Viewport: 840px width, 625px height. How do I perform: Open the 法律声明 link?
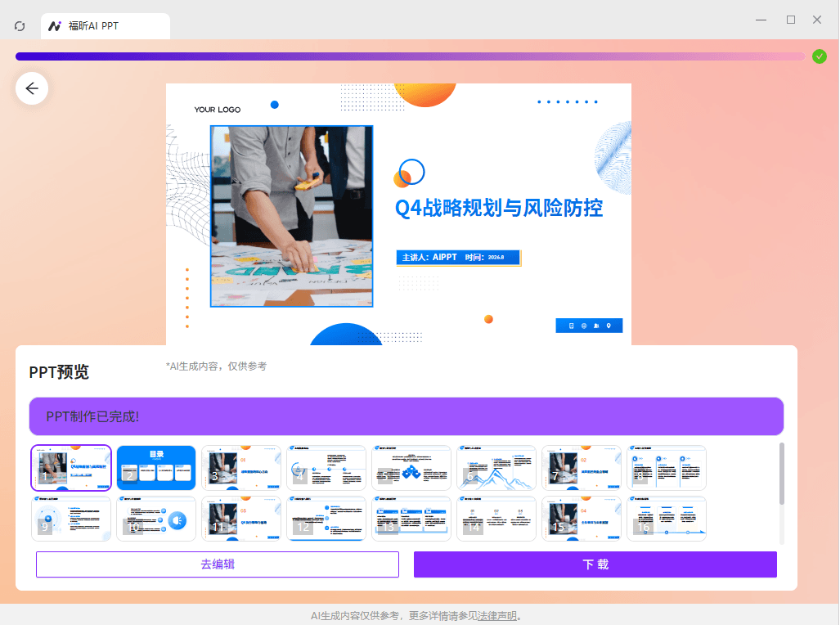coord(496,616)
